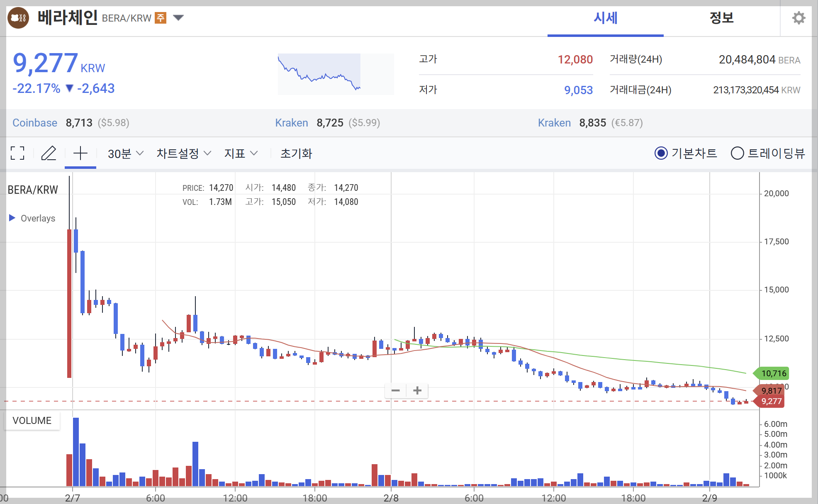The image size is (818, 504).
Task: Select the pencil drawing tool
Action: tap(49, 153)
